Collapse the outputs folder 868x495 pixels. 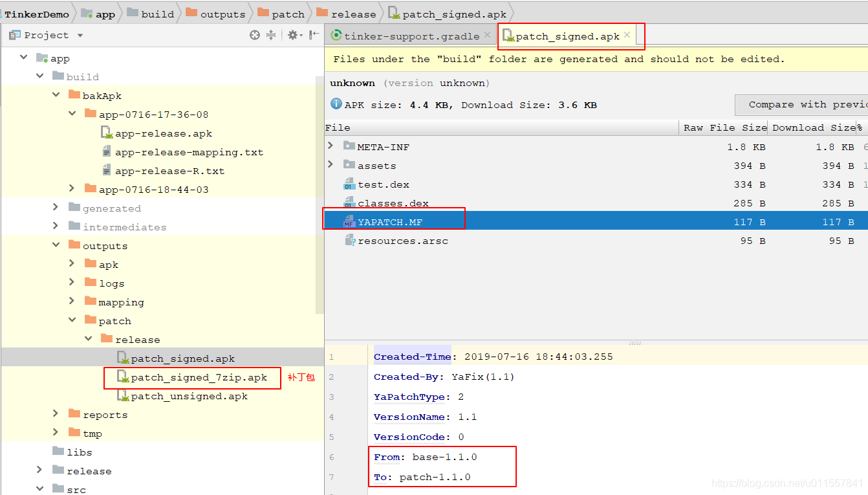point(56,246)
